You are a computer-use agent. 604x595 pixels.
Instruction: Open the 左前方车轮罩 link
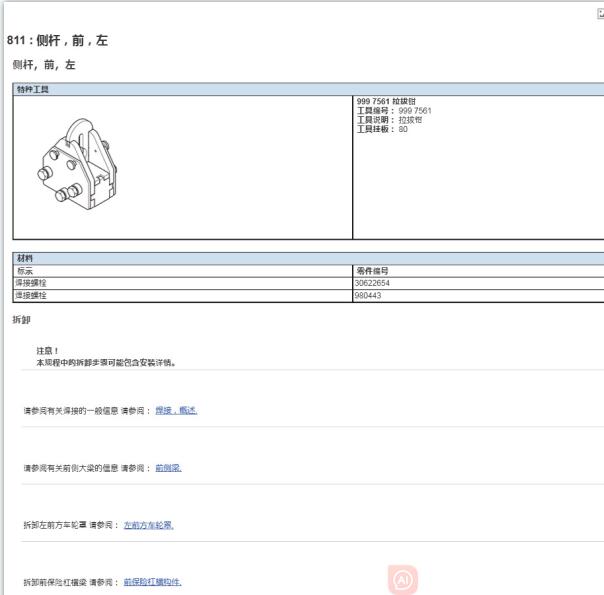pyautogui.click(x=149, y=525)
